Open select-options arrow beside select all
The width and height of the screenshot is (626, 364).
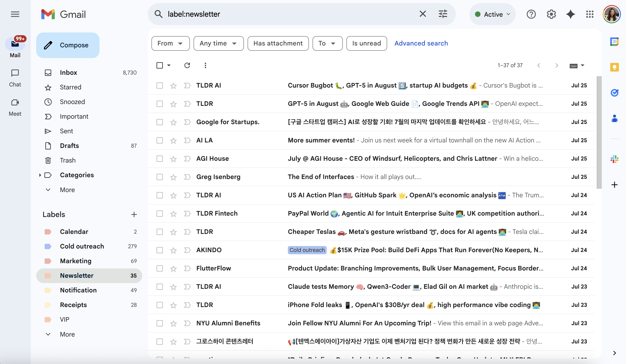pos(169,65)
